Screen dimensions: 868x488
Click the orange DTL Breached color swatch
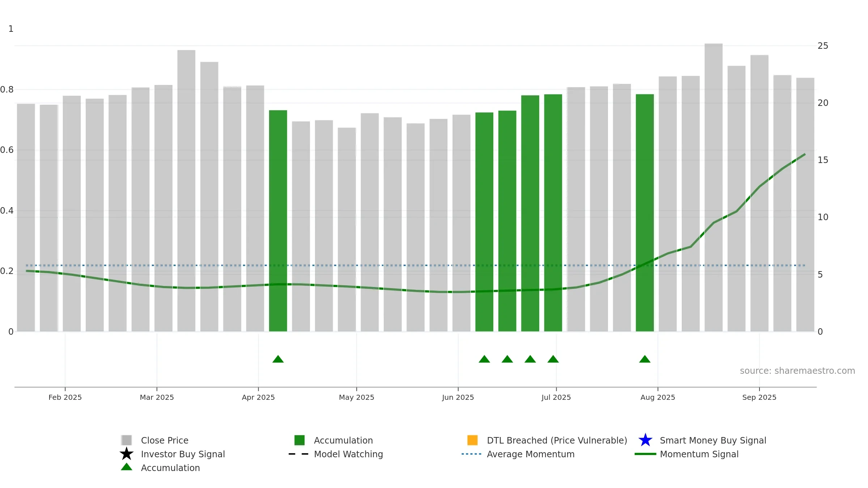pyautogui.click(x=472, y=440)
